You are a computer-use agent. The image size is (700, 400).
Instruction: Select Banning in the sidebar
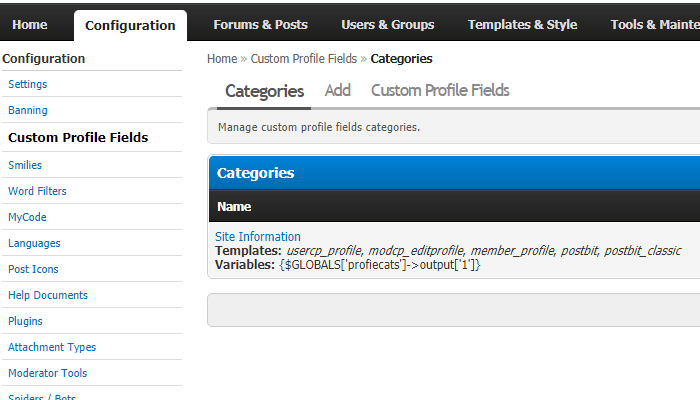point(28,111)
